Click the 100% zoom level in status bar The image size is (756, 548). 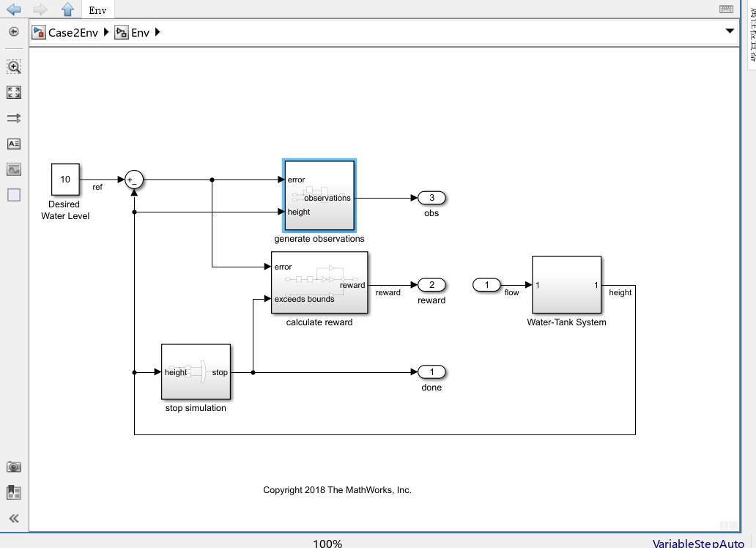tap(327, 543)
